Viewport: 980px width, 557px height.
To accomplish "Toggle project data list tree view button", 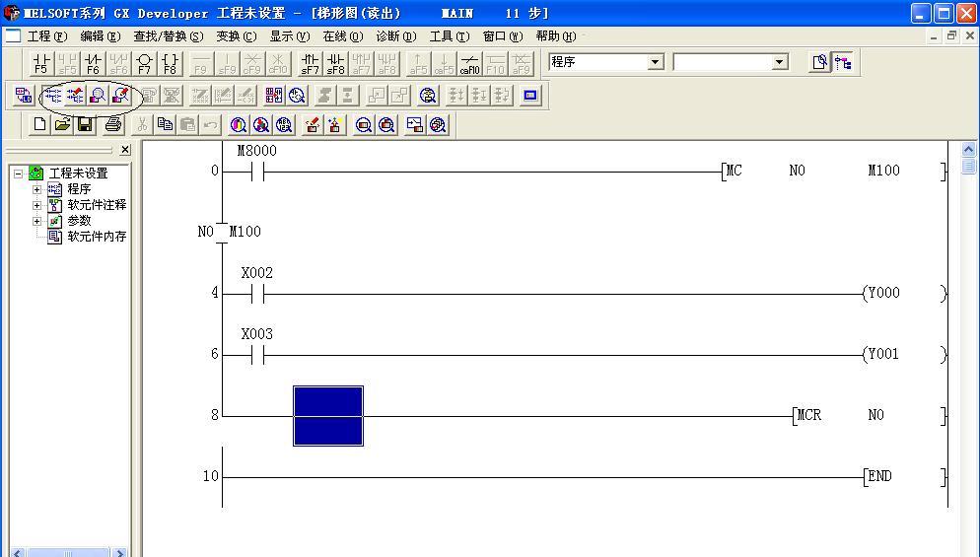I will (x=843, y=62).
